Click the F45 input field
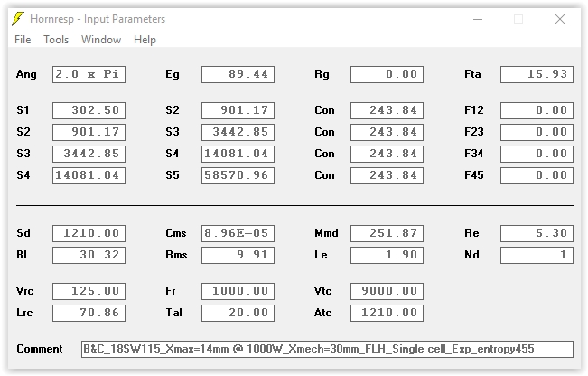The width and height of the screenshot is (588, 376). click(537, 175)
